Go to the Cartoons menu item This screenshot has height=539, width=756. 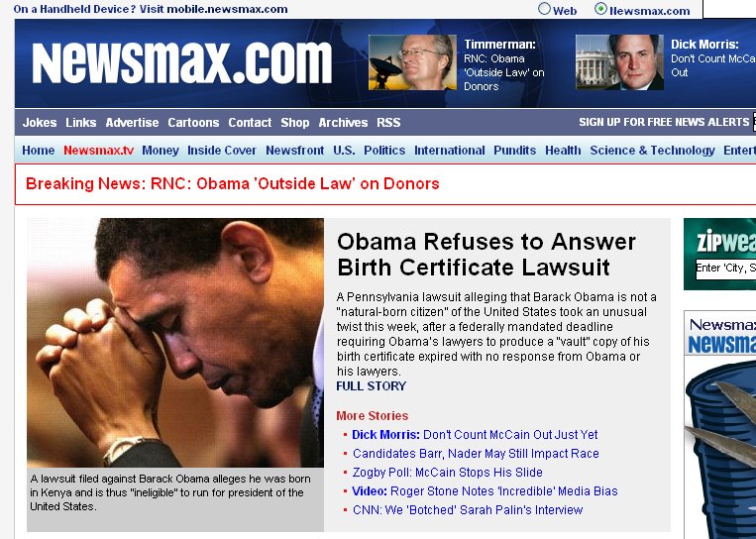point(193,123)
